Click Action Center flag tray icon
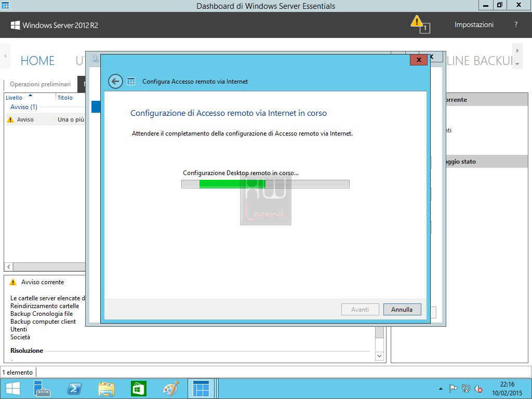532x399 pixels. click(453, 389)
